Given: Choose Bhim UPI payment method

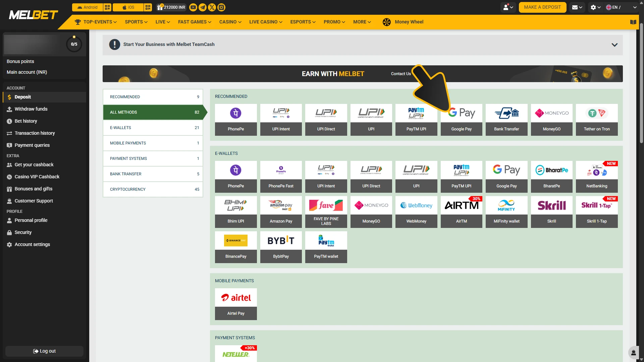Looking at the screenshot, I should click(x=236, y=212).
